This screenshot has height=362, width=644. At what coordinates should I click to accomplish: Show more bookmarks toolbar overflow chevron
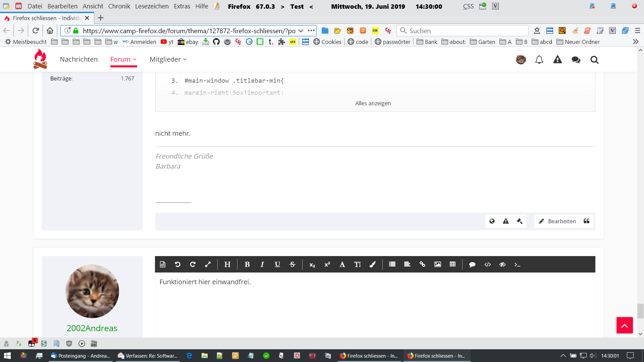tap(636, 42)
